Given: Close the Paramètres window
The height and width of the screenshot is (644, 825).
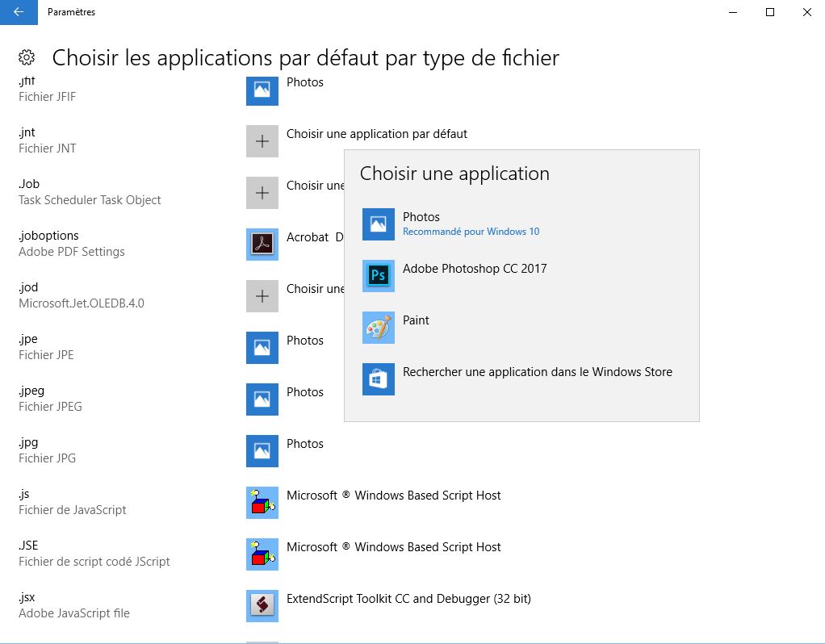Looking at the screenshot, I should pyautogui.click(x=806, y=12).
